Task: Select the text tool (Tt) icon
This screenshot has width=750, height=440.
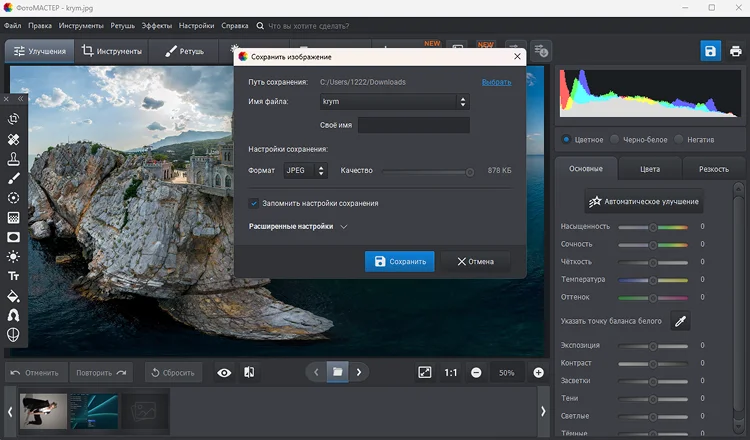Action: click(13, 276)
